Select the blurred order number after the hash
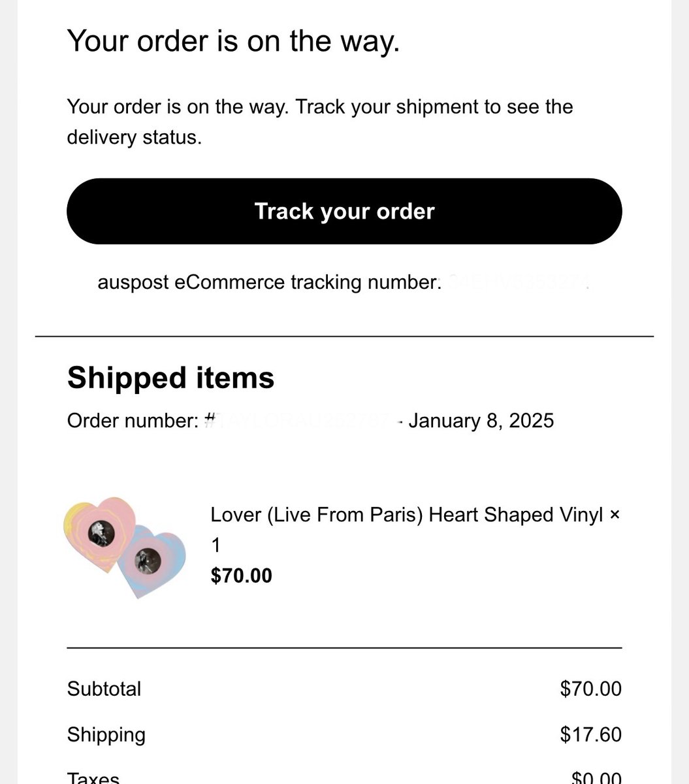 (300, 420)
